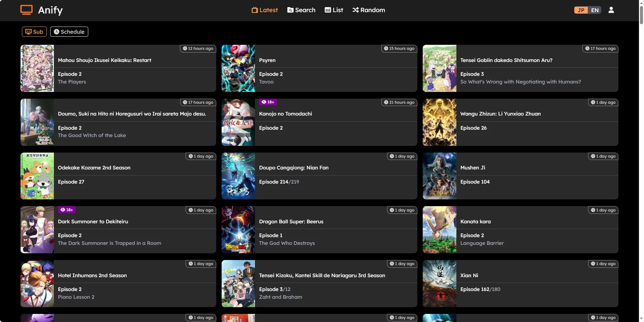The width and height of the screenshot is (644, 322).
Task: Click 'So What's Wrong with Negotiating with Humans?'
Action: 520,82
